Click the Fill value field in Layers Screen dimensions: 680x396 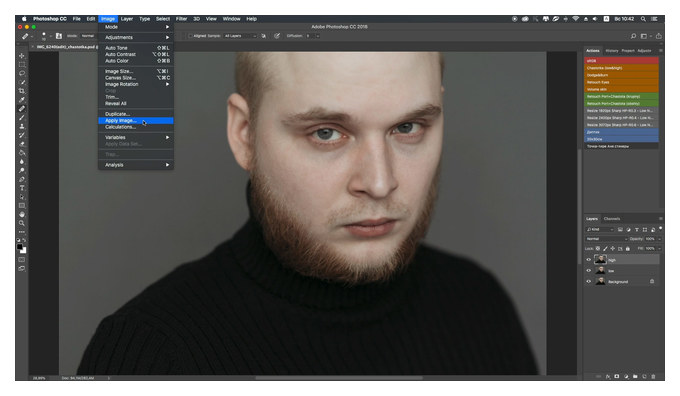[x=651, y=249]
